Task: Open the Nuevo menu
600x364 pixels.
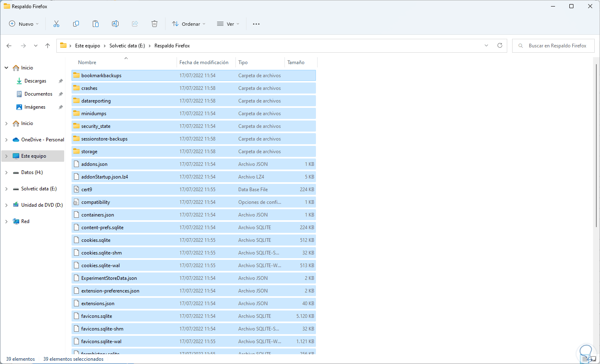Action: [24, 24]
